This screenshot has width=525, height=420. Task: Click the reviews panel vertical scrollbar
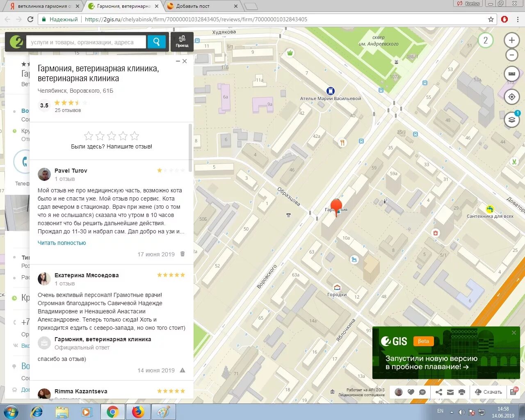point(190,148)
